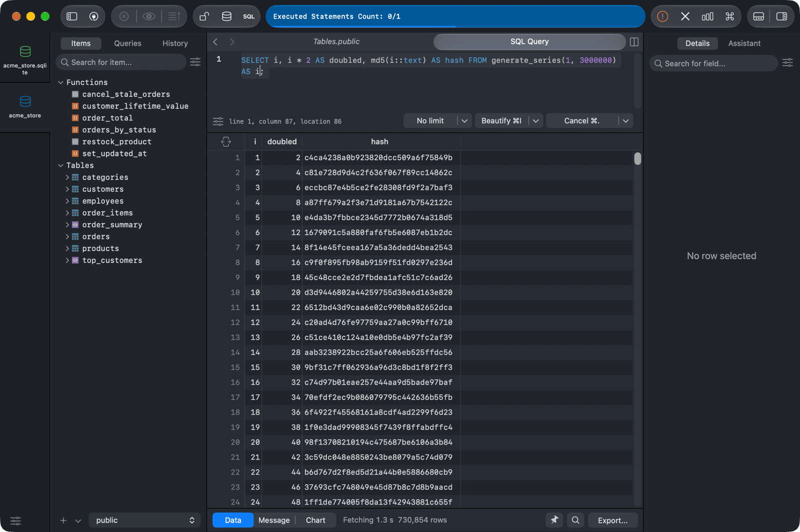
Task: Go back with the left arrow
Action: coord(215,42)
